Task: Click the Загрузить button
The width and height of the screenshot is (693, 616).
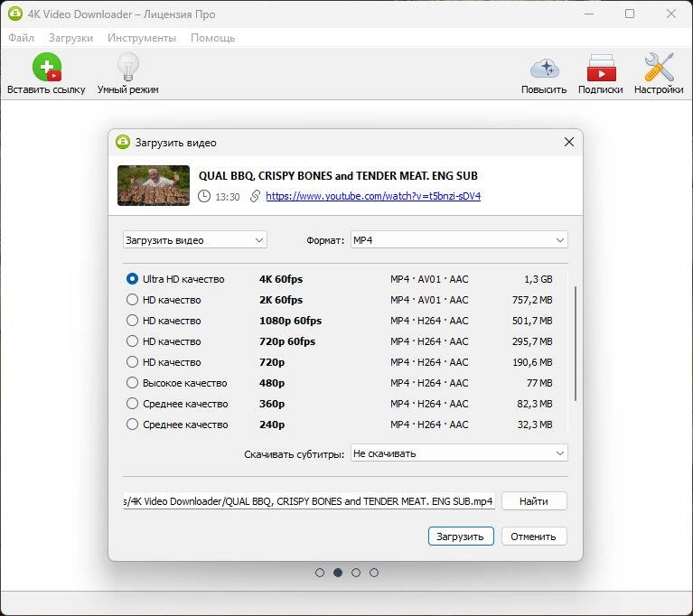Action: (461, 537)
